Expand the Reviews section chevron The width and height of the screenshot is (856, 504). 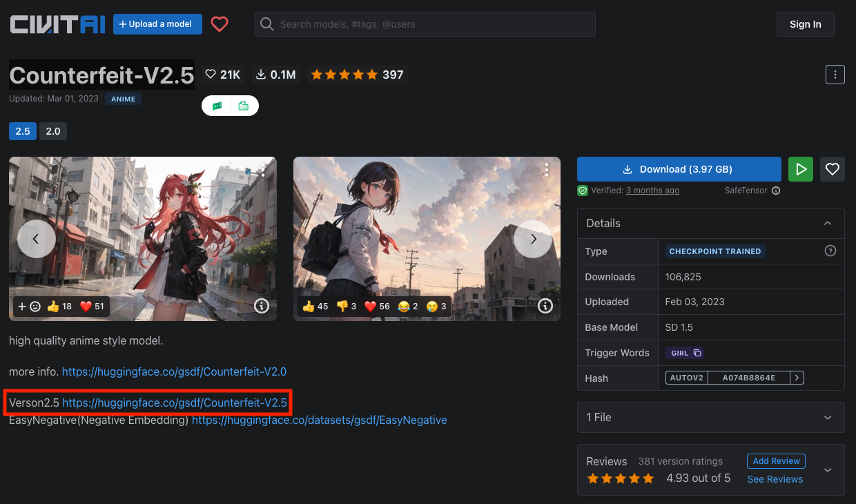click(828, 470)
